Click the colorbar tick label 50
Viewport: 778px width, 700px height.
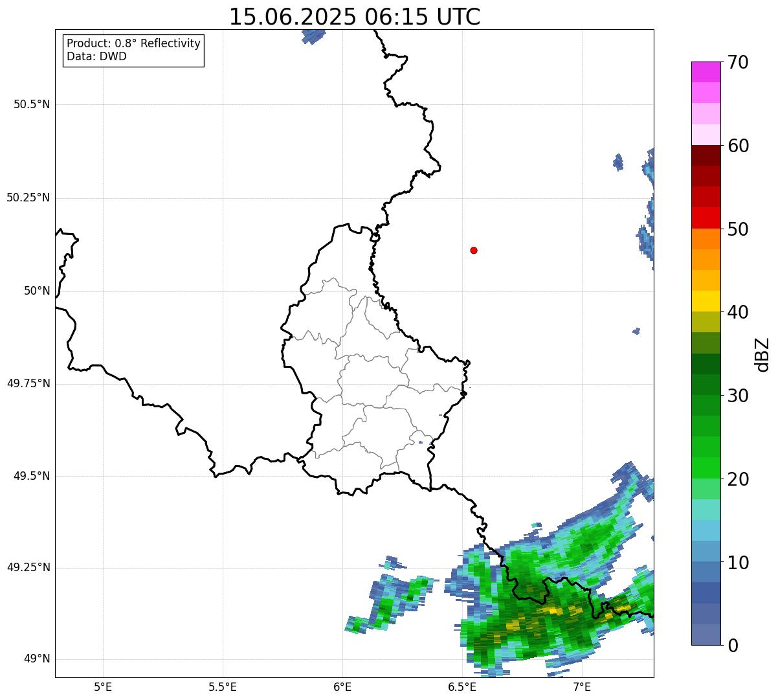pyautogui.click(x=738, y=229)
